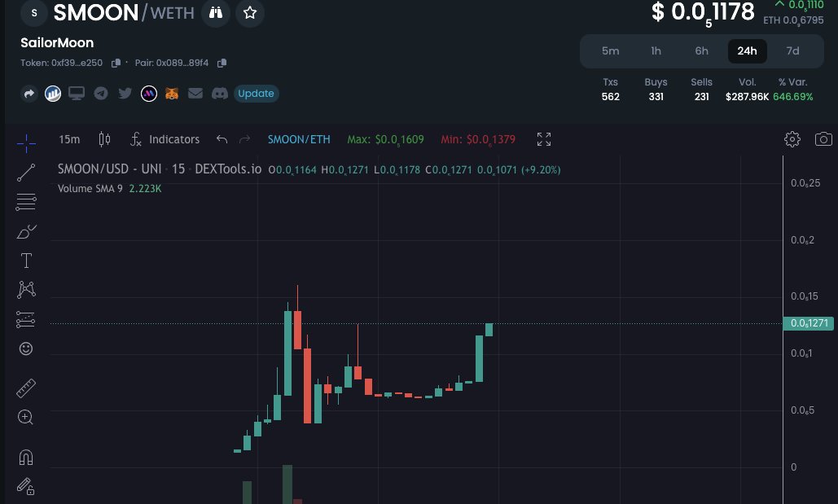838x504 pixels.
Task: Take a chart snapshot with camera icon
Action: pyautogui.click(x=823, y=139)
